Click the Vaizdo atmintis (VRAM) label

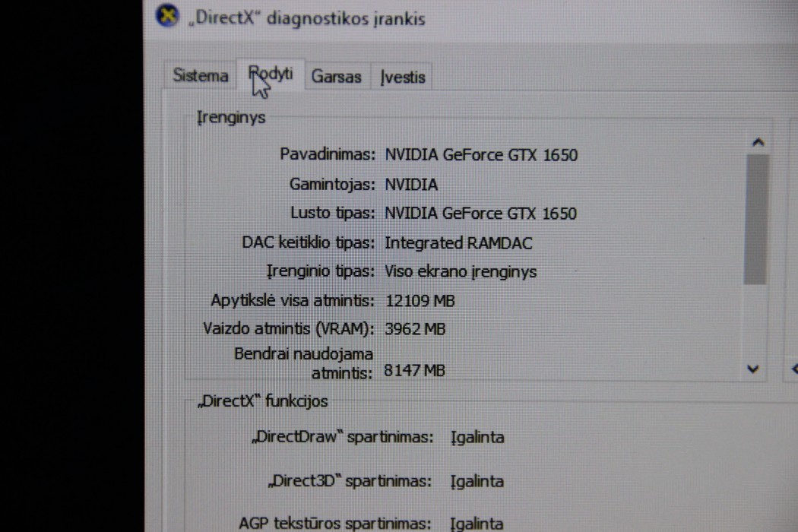click(x=289, y=329)
